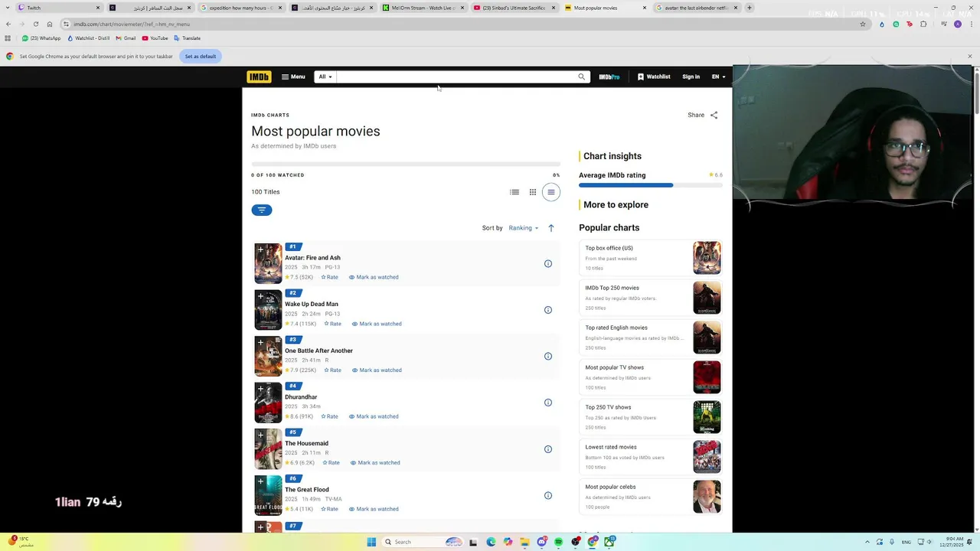Open the EN language dropdown
The width and height of the screenshot is (980, 551).
click(x=718, y=77)
